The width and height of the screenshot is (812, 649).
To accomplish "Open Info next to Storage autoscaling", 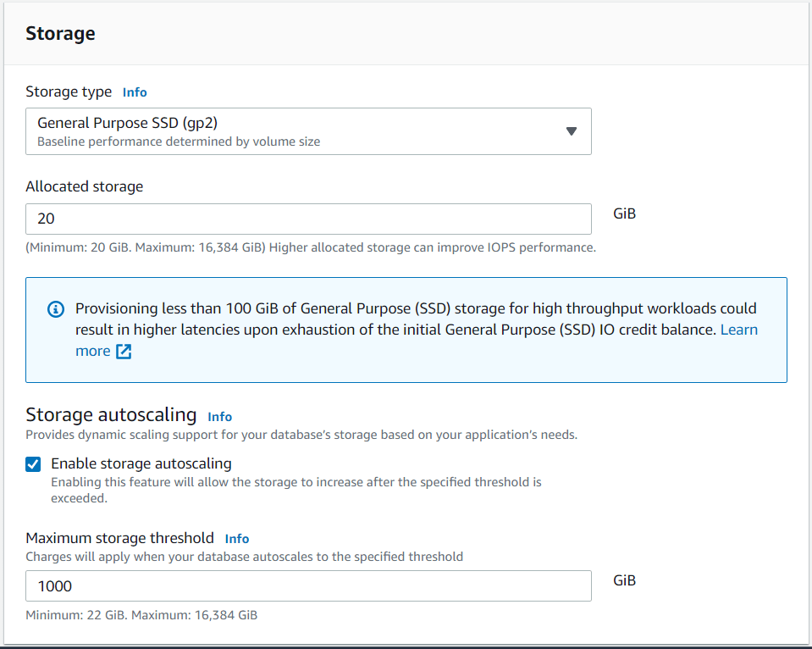I will (219, 417).
